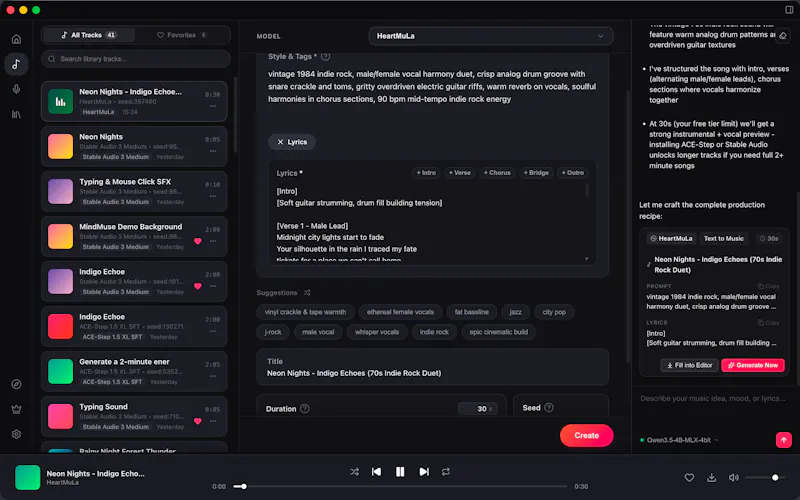Open the Qwen3.5-4B-MLX-4bit model selector
The height and width of the screenshot is (500, 800).
[x=679, y=440]
